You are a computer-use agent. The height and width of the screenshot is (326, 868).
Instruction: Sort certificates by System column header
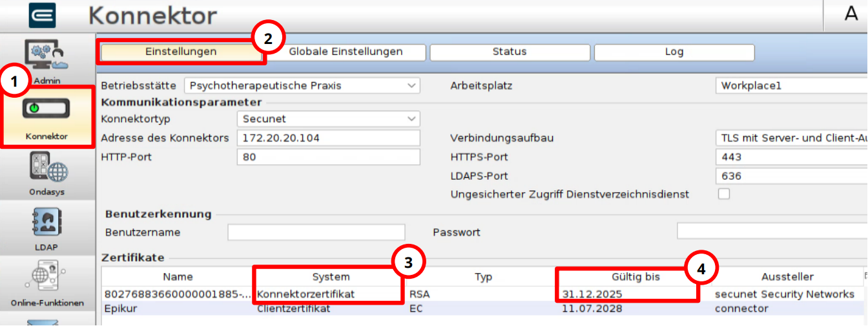pyautogui.click(x=331, y=277)
